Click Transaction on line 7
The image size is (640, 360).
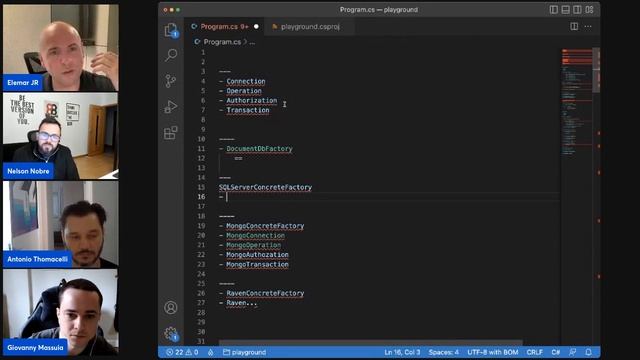(x=248, y=110)
